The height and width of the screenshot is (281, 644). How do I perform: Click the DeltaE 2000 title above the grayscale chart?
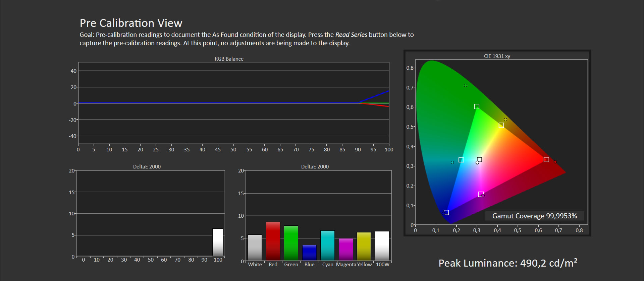[x=147, y=167]
